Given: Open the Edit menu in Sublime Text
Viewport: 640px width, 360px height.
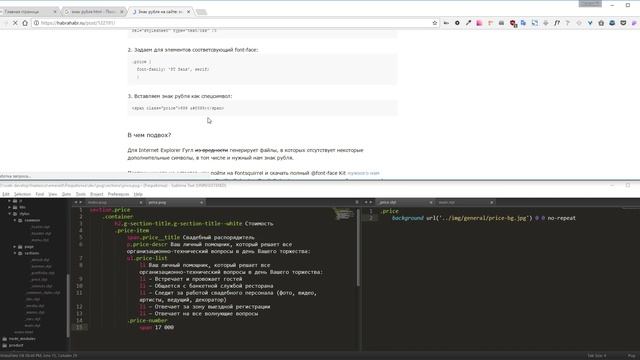Looking at the screenshot, I should point(6,194).
